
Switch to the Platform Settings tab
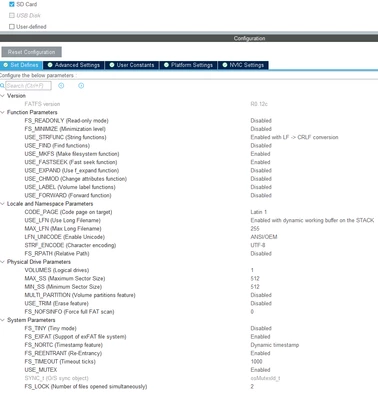(x=188, y=65)
